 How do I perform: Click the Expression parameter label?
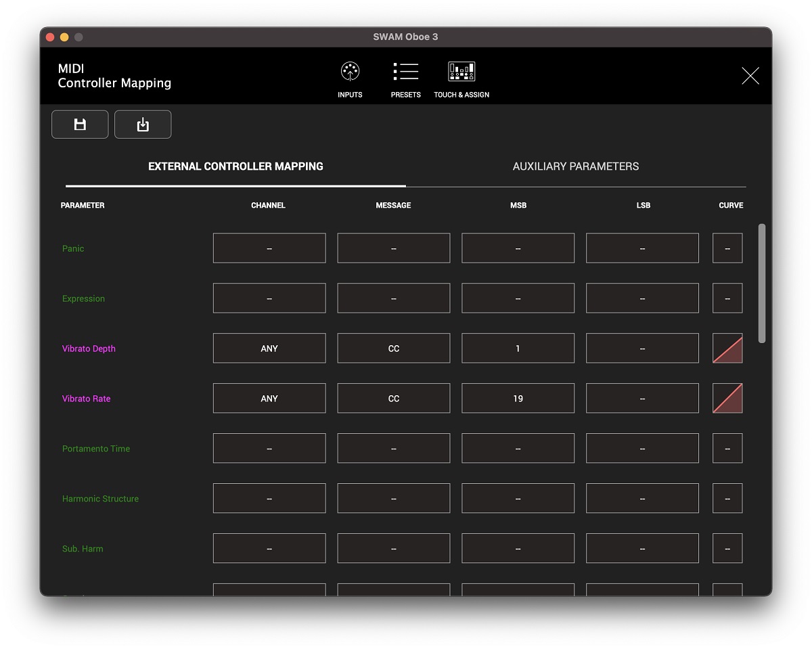pos(83,298)
